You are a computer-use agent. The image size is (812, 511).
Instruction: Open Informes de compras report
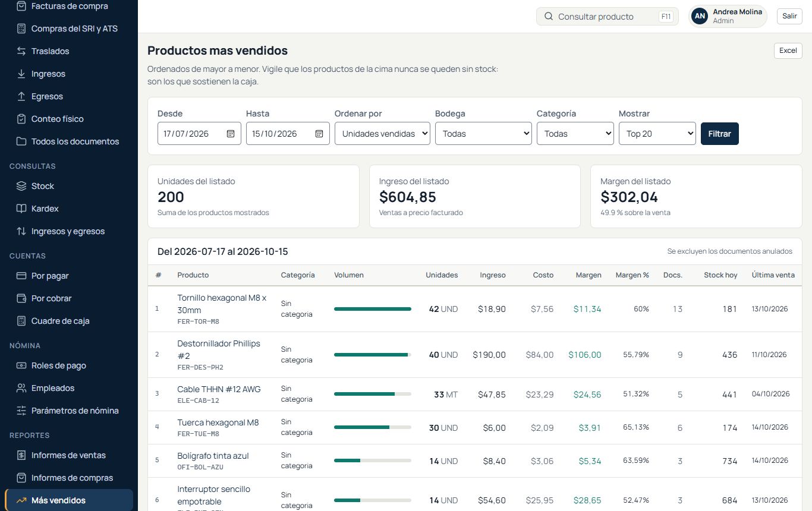click(69, 478)
